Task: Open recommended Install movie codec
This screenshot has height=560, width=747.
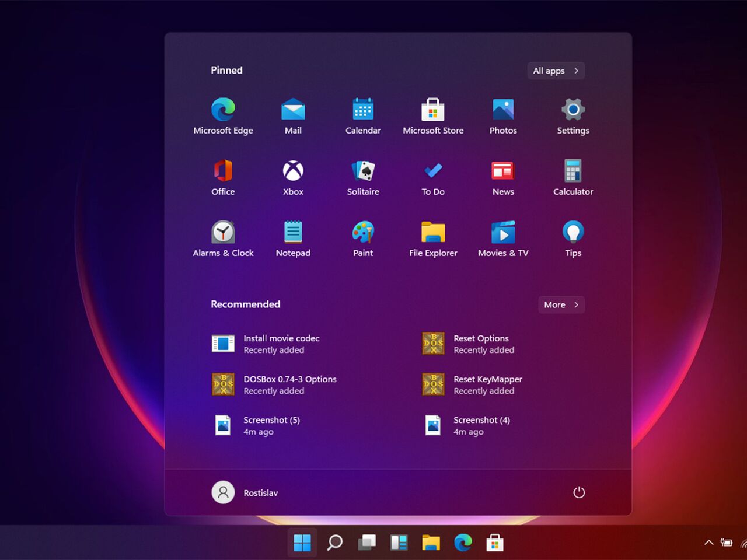Action: pyautogui.click(x=266, y=344)
